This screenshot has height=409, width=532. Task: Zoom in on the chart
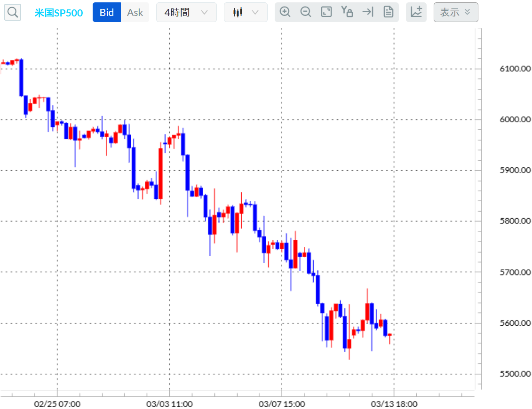[285, 12]
